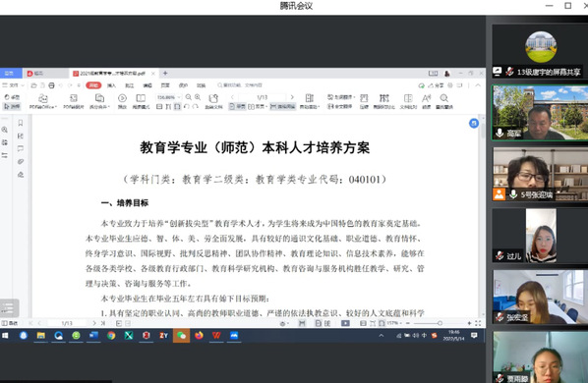Activate the select tool in WPS toolbar
588x383 pixels.
point(12,107)
